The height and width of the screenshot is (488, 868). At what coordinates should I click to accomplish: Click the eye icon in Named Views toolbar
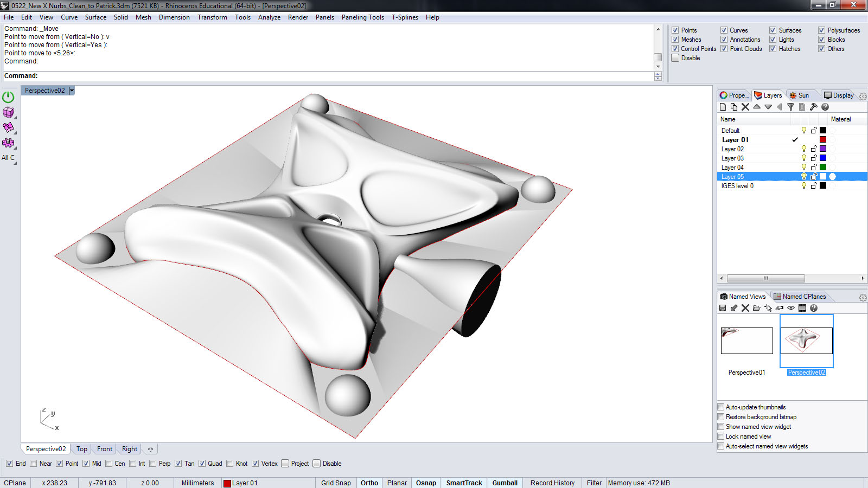[791, 308]
